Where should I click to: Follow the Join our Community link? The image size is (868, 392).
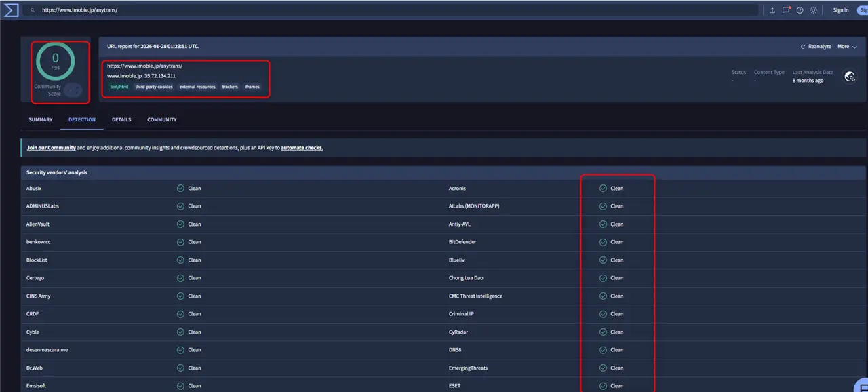pos(52,148)
